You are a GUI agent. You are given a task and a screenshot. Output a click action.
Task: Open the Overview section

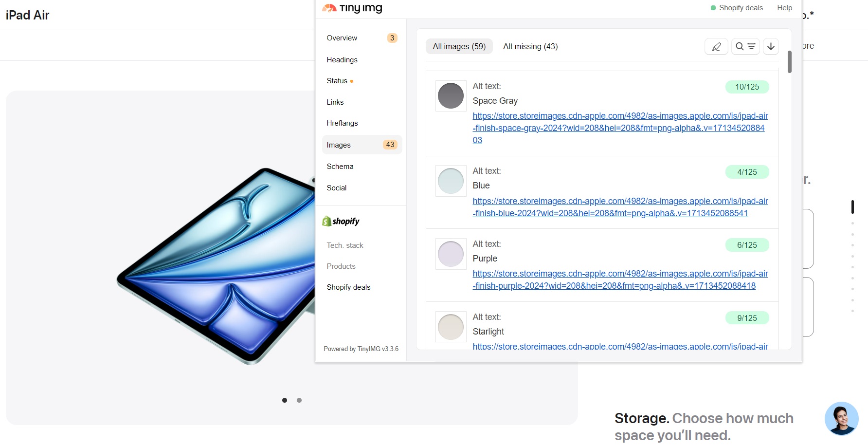342,38
